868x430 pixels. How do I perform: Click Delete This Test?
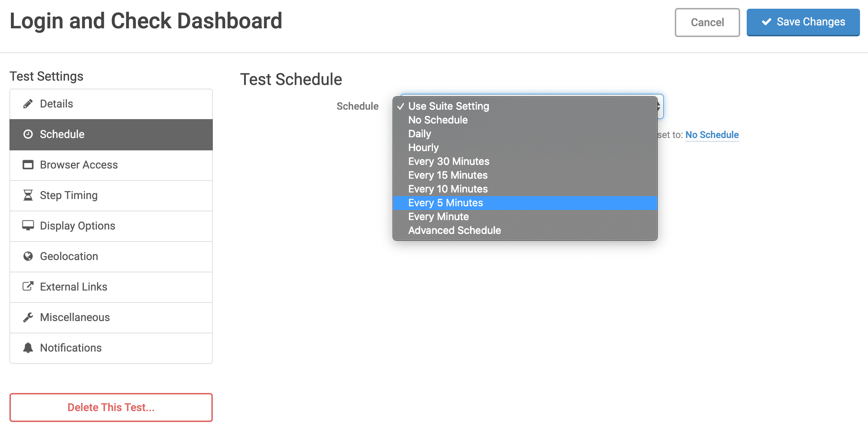111,407
